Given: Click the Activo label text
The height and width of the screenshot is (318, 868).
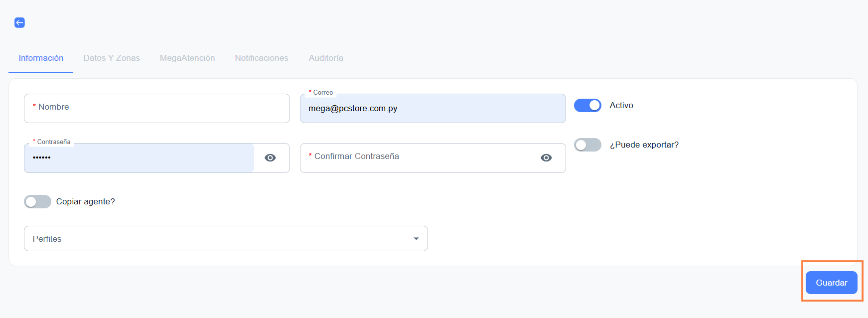Looking at the screenshot, I should (621, 106).
